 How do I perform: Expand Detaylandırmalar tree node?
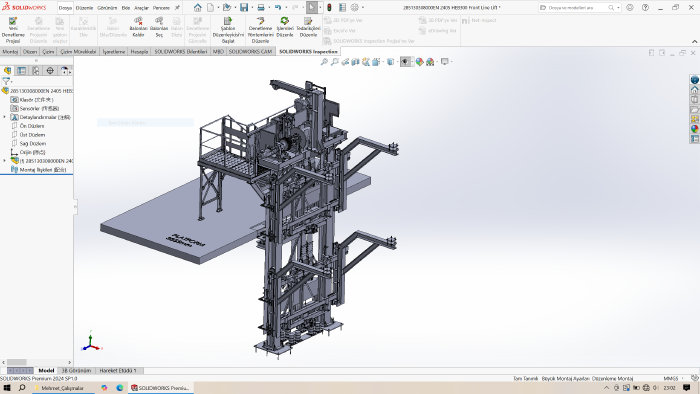4,117
